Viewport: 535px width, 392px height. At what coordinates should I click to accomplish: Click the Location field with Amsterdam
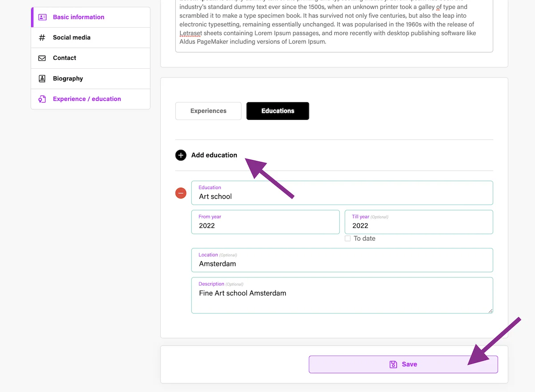342,260
